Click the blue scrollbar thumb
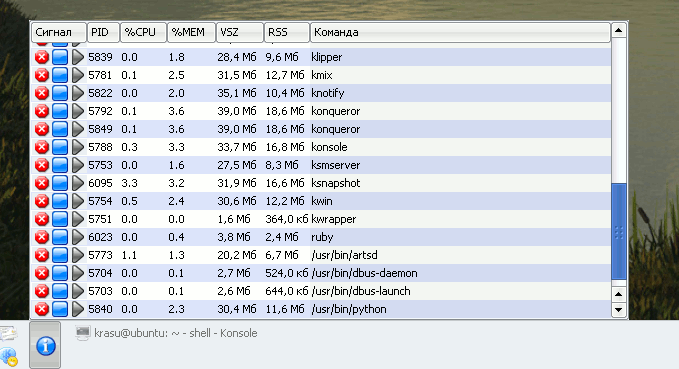This screenshot has width=679, height=369. click(x=618, y=232)
